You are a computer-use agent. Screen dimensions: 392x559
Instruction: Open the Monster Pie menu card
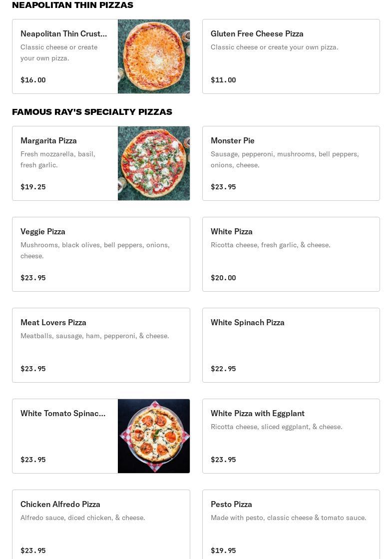click(x=291, y=163)
